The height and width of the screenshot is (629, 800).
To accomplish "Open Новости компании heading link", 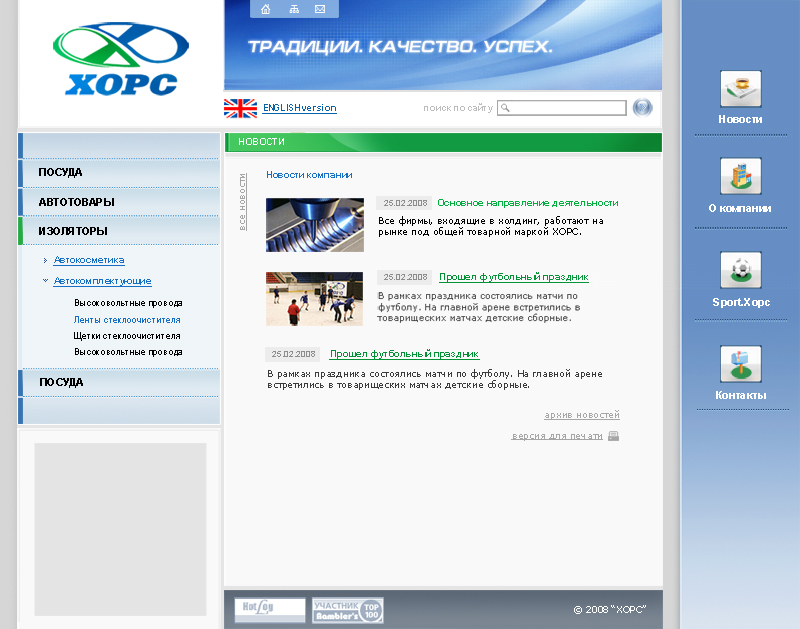I will pos(309,175).
